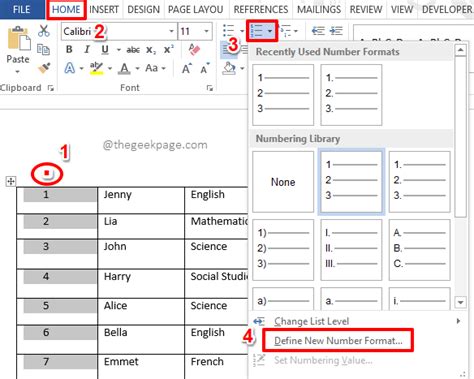474x379 pixels.
Task: Open the Multilevel List dropdown arrow
Action: click(296, 31)
